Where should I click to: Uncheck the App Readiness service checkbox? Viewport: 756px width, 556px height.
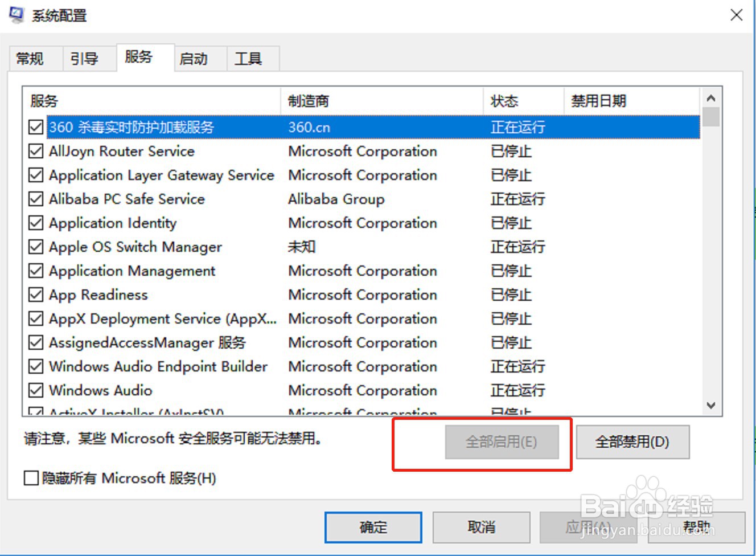click(35, 295)
